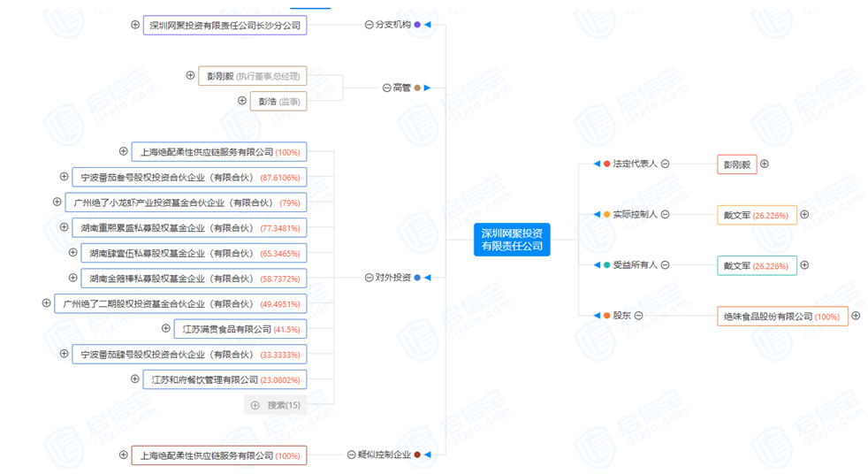The height and width of the screenshot is (474, 868).
Task: Collapse the 实际控制人 branch
Action: (666, 214)
